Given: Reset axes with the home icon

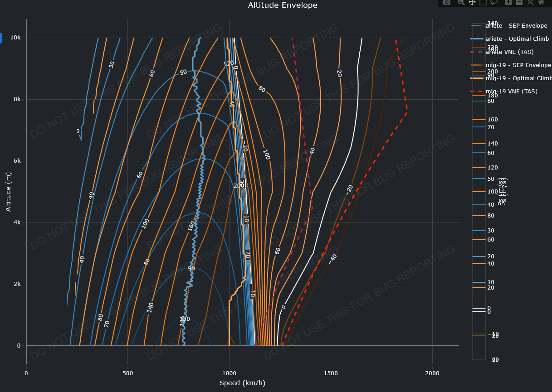Looking at the screenshot, I should (541, 2).
